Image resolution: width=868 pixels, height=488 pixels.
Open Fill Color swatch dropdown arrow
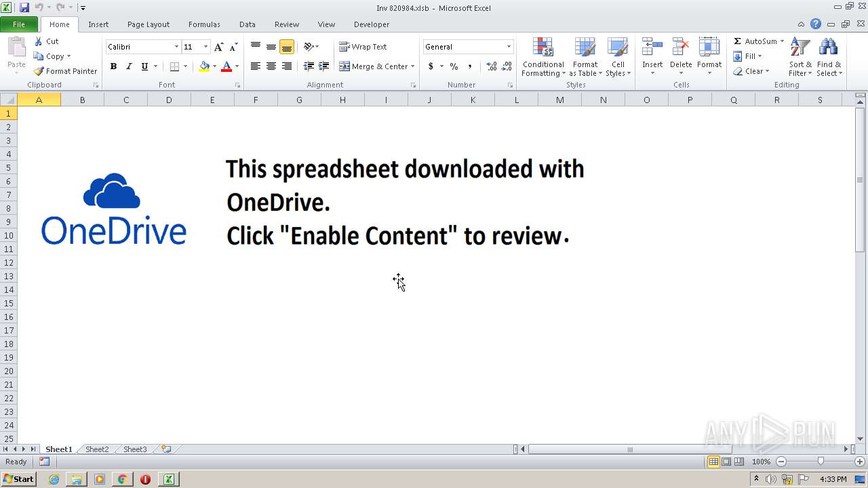click(x=214, y=66)
